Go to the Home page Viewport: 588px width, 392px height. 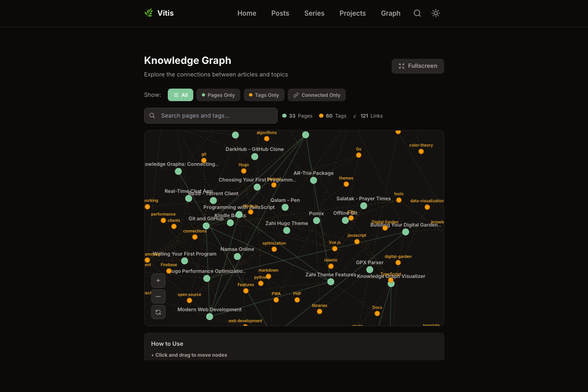pos(247,13)
